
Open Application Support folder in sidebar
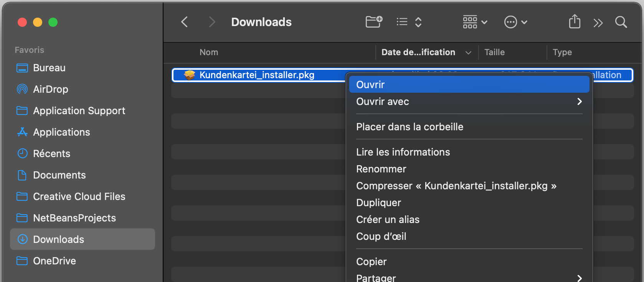(x=82, y=111)
